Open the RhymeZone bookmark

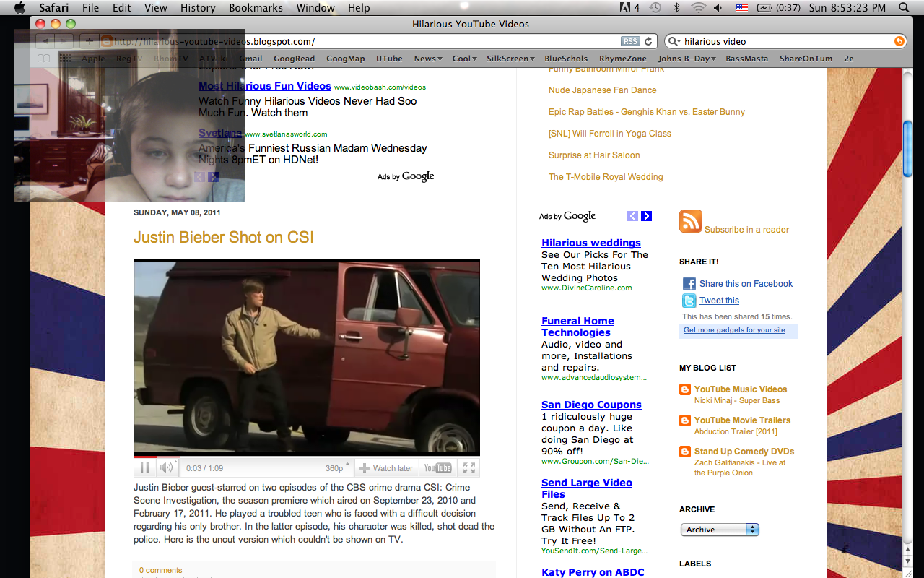[622, 59]
